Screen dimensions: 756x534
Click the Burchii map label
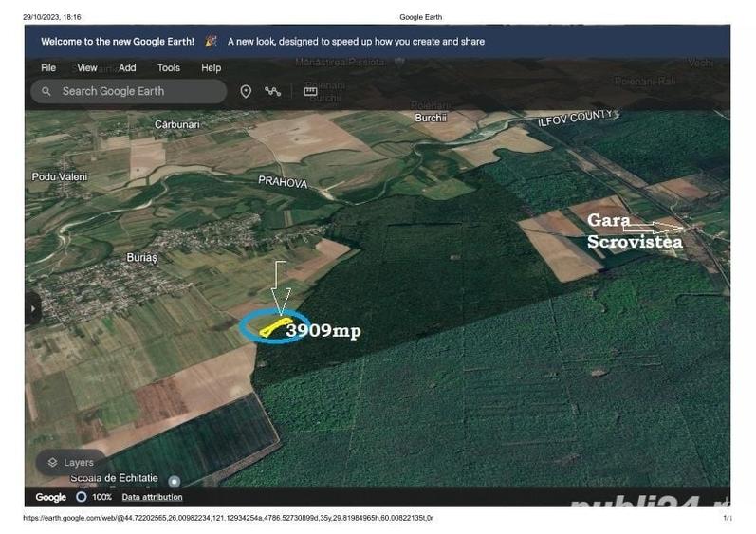tap(431, 118)
